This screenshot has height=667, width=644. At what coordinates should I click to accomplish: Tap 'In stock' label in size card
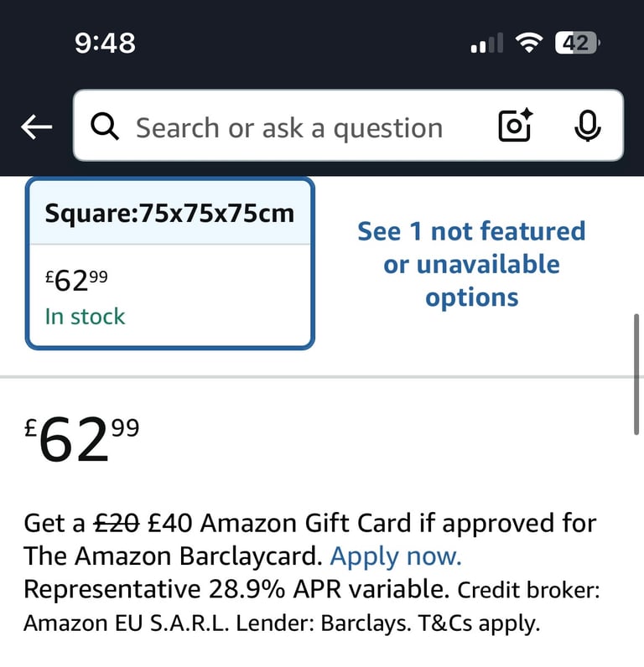coord(86,317)
